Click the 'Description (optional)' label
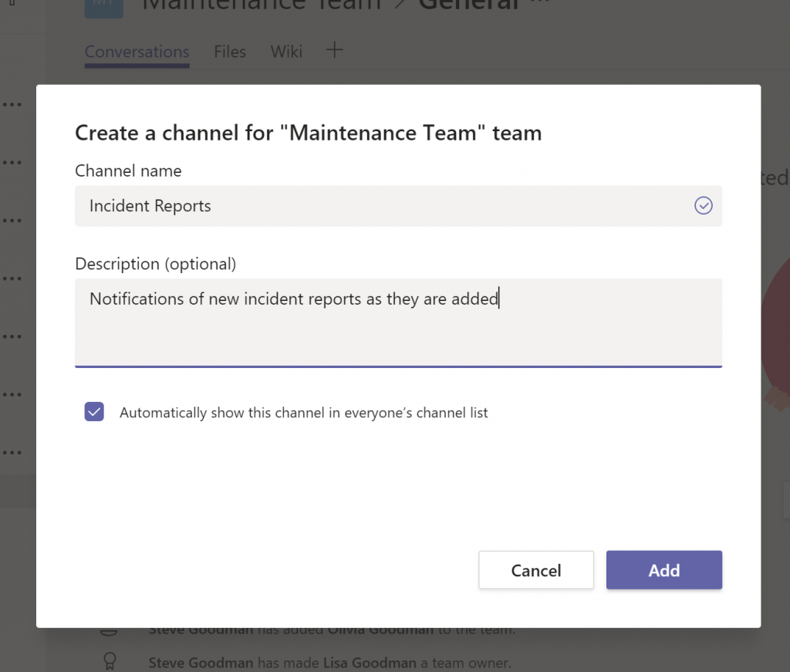This screenshot has height=672, width=790. [156, 264]
